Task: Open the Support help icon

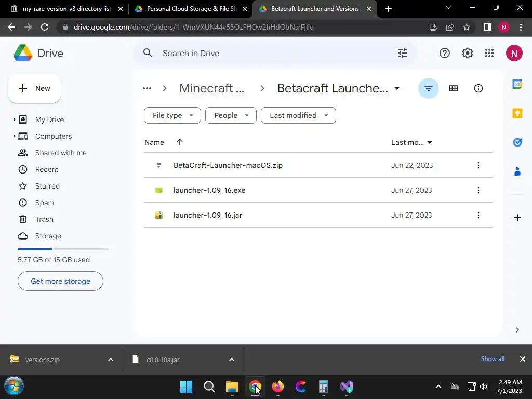Action: 445,53
